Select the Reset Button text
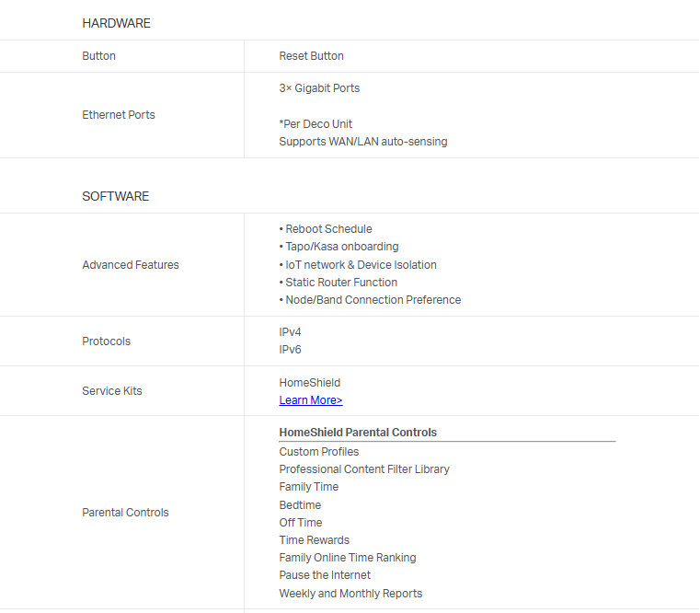 (x=311, y=56)
